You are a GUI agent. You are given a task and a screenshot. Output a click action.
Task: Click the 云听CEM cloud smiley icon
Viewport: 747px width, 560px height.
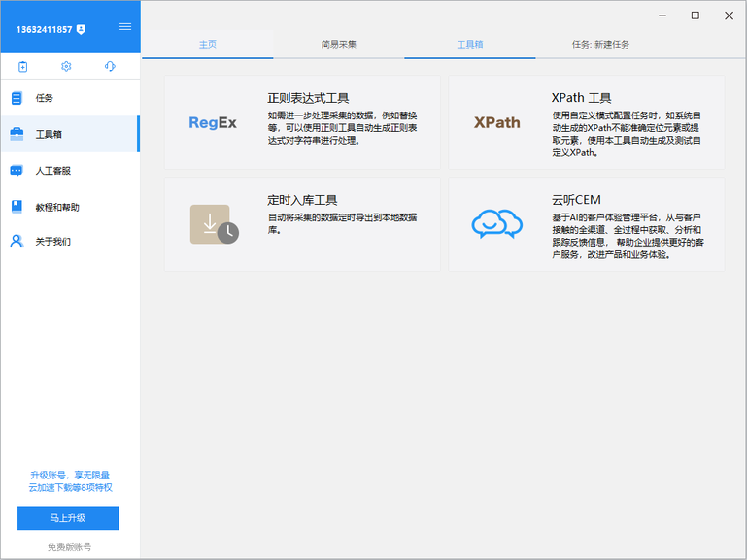(496, 224)
